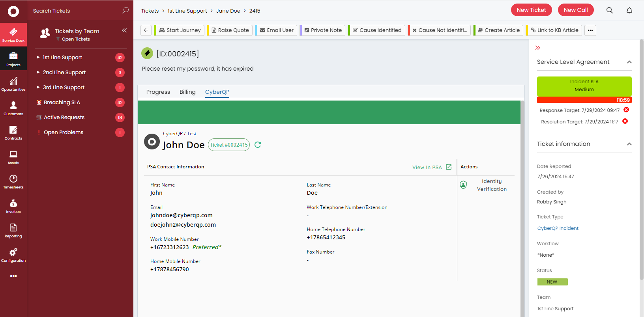Open the Timesheets clock icon
The image size is (644, 317).
tap(13, 181)
